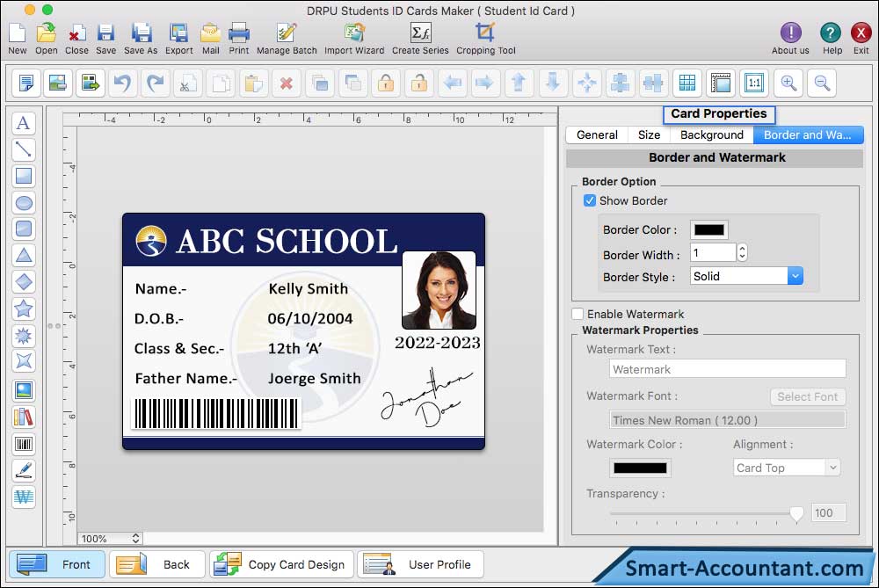Click the undo arrow icon
The image size is (879, 588).
click(x=122, y=83)
